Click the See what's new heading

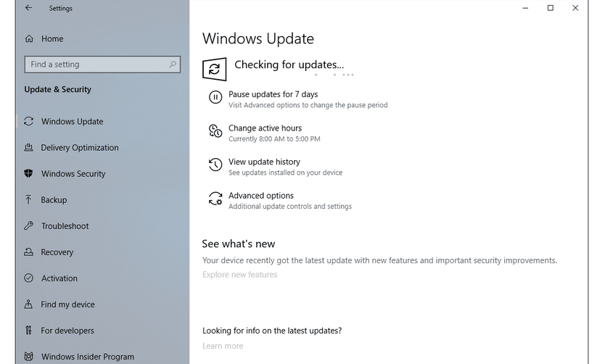238,244
